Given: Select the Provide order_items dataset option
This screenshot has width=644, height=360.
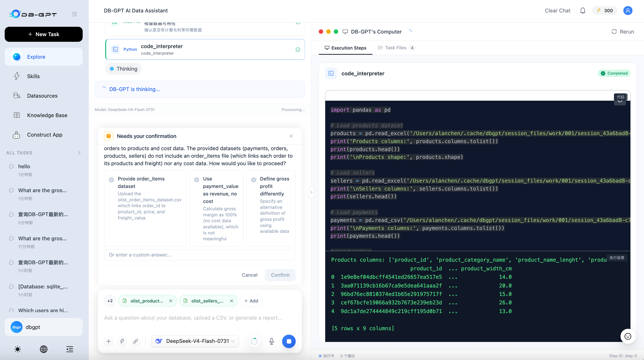Looking at the screenshot, I should (145, 208).
